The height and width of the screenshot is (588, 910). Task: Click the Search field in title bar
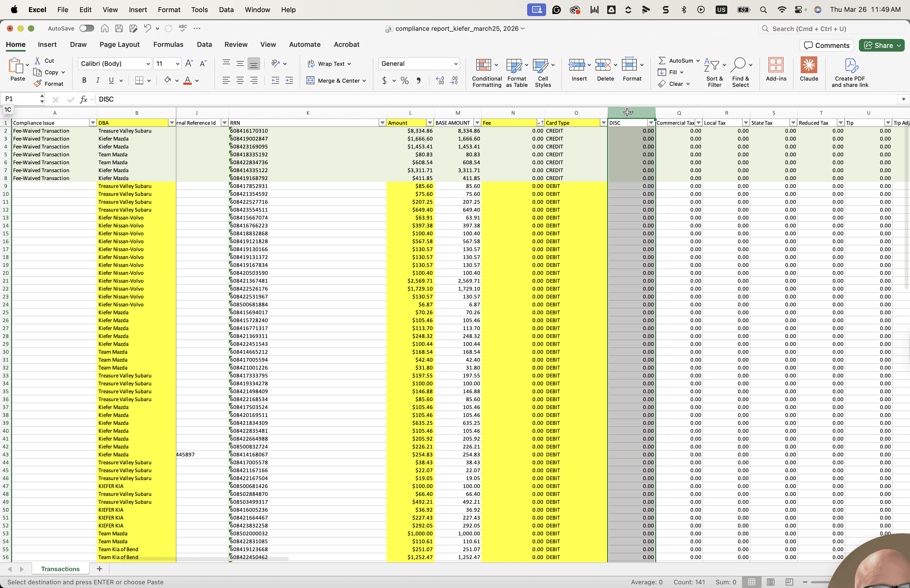tap(832, 29)
